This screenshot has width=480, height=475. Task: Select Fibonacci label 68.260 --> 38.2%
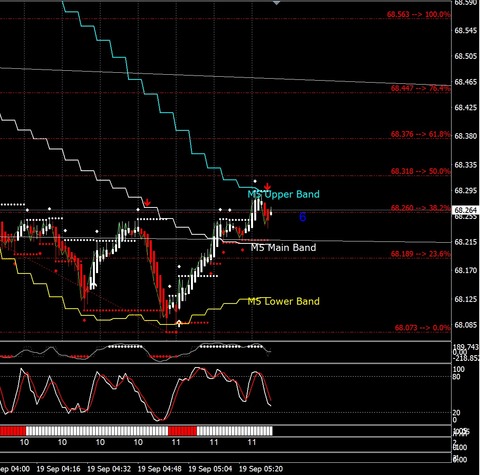tap(420, 208)
